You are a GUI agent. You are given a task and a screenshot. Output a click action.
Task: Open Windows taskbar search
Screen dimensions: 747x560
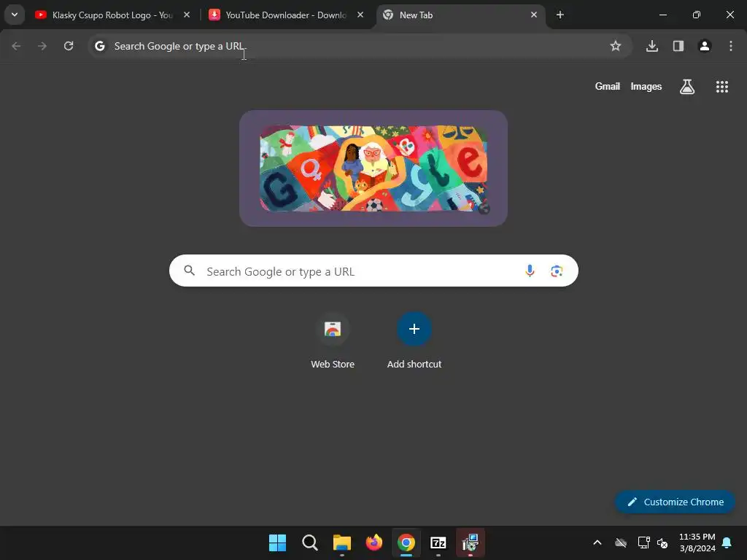tap(309, 542)
